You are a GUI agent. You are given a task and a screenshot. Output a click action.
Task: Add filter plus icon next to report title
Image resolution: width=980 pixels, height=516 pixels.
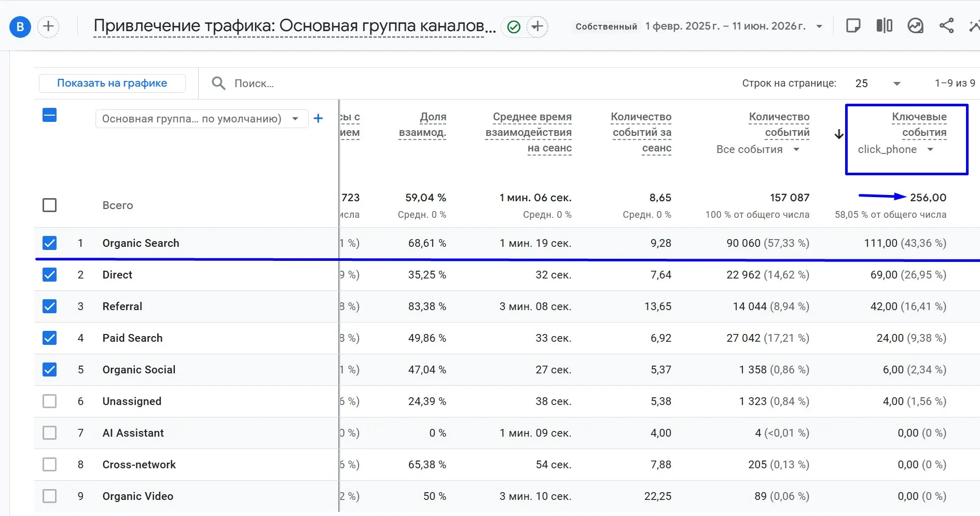click(537, 26)
